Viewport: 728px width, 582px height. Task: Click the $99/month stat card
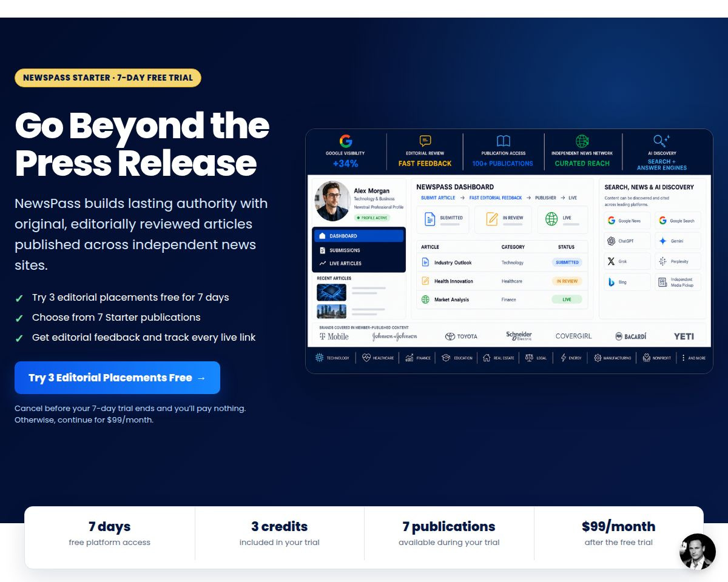[619, 533]
